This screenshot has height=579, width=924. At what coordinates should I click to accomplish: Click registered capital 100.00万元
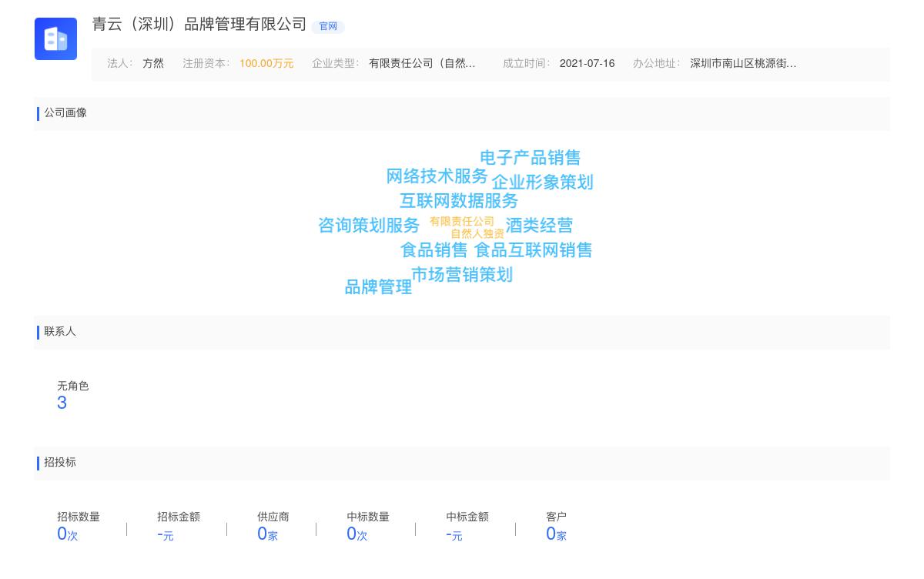266,64
